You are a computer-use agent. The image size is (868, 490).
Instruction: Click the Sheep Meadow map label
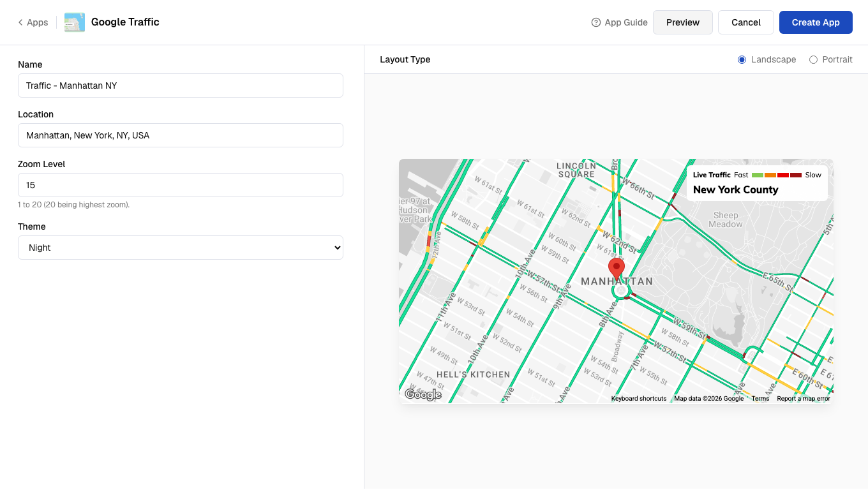click(x=726, y=219)
